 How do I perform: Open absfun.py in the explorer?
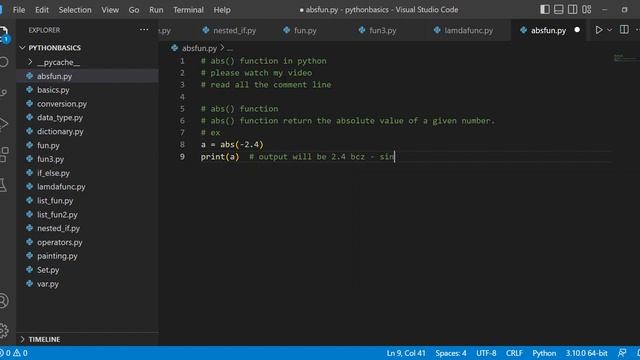tap(54, 76)
